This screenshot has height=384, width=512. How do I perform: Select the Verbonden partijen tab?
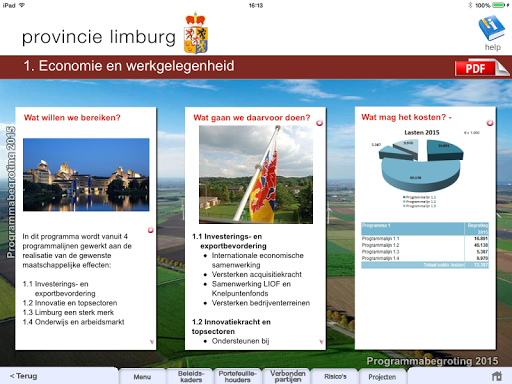click(x=288, y=377)
